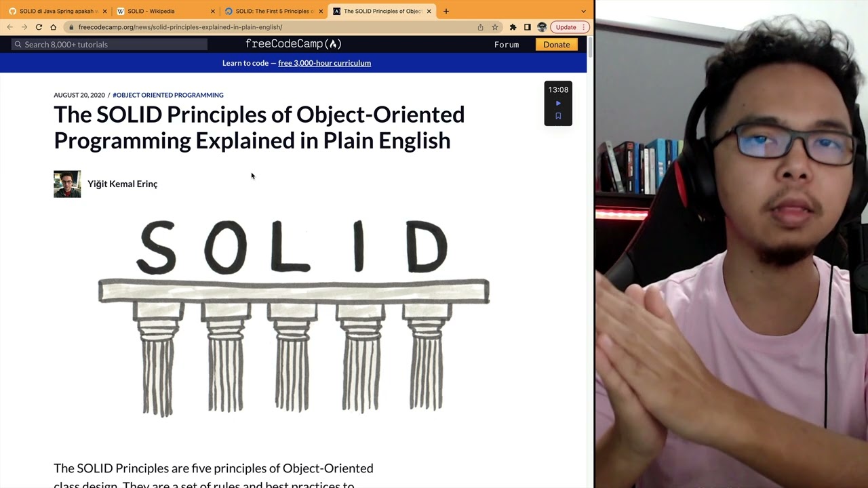Open the Extensions puzzle icon
This screenshot has width=868, height=488.
(x=513, y=27)
